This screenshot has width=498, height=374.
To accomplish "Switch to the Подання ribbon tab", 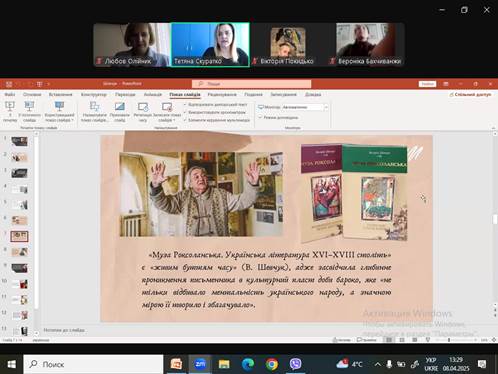I will tap(253, 94).
